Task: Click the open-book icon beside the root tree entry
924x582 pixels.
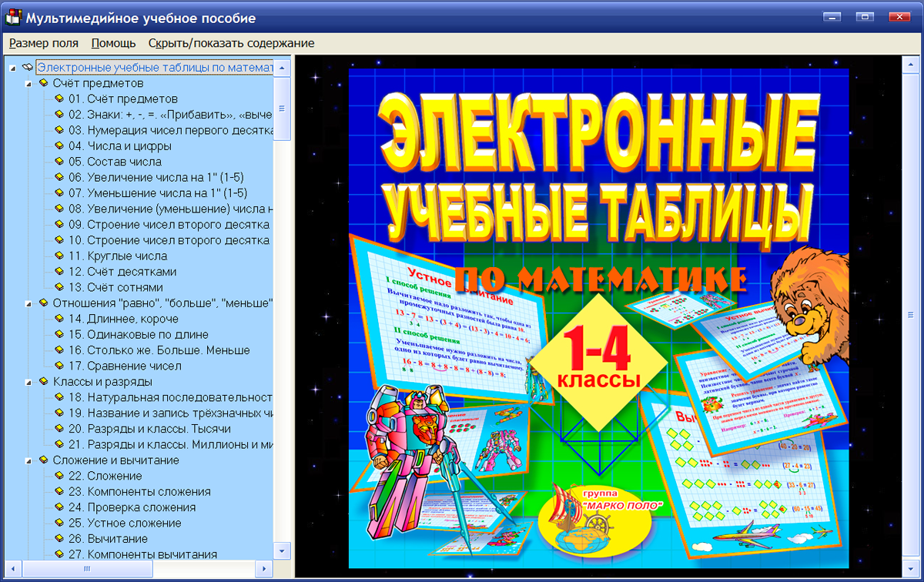Action: click(x=26, y=68)
